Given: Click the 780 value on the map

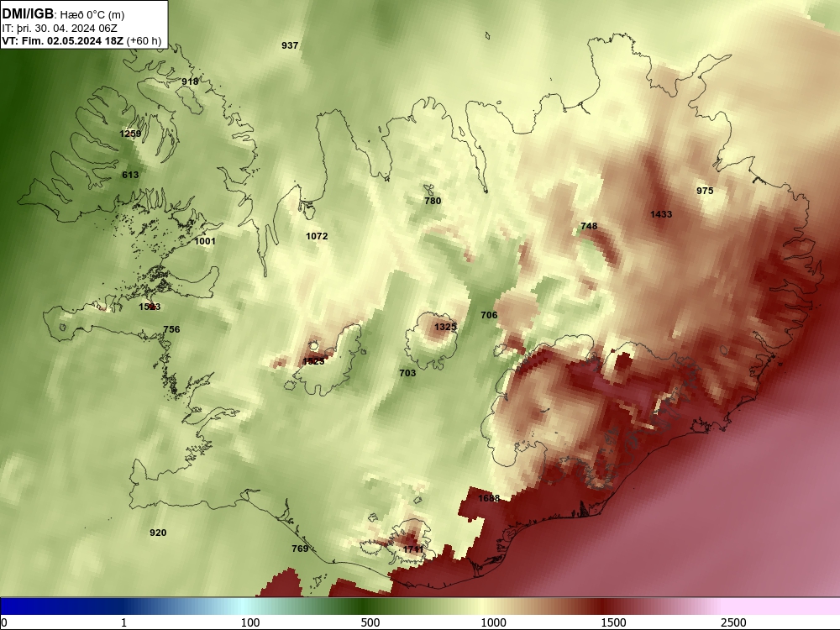Looking at the screenshot, I should coord(433,201).
